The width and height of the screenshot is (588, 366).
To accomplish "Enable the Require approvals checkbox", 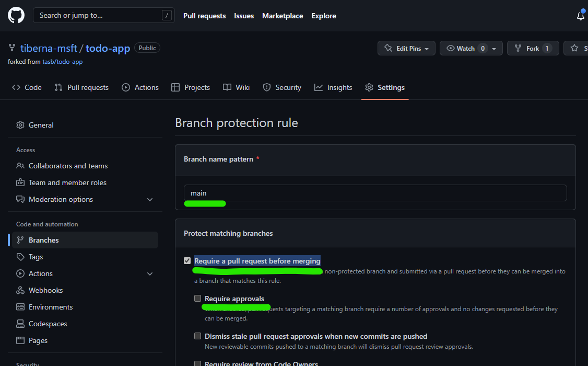I will tap(197, 298).
